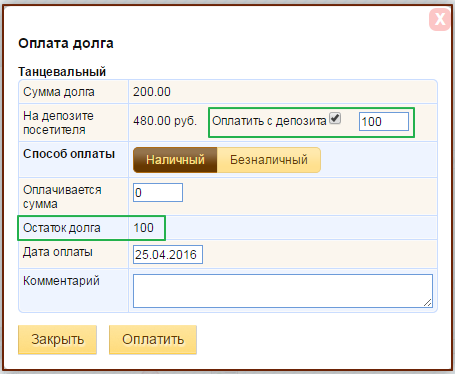This screenshot has height=374, width=455.
Task: Click the 'Способ оплаты' row label
Action: coord(69,154)
